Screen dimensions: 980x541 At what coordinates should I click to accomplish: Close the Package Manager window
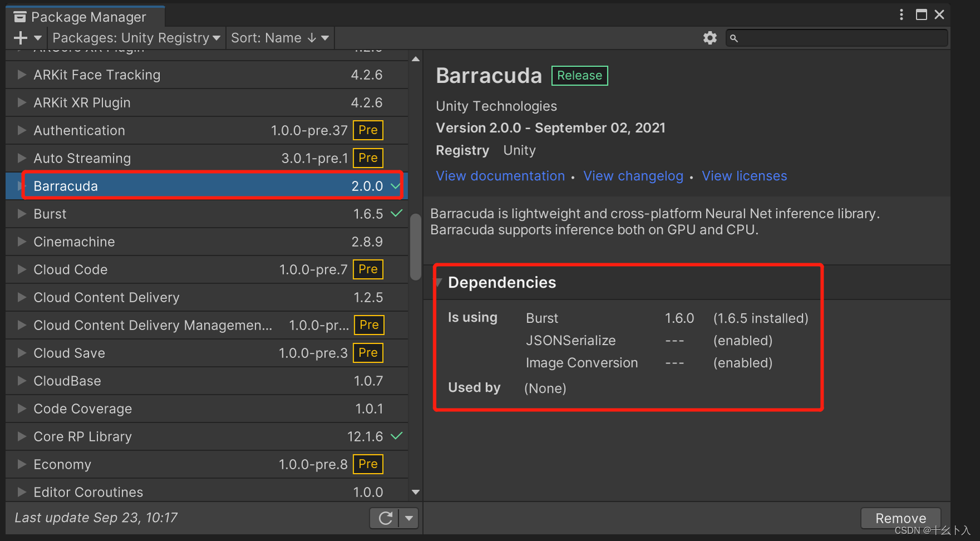pos(939,14)
